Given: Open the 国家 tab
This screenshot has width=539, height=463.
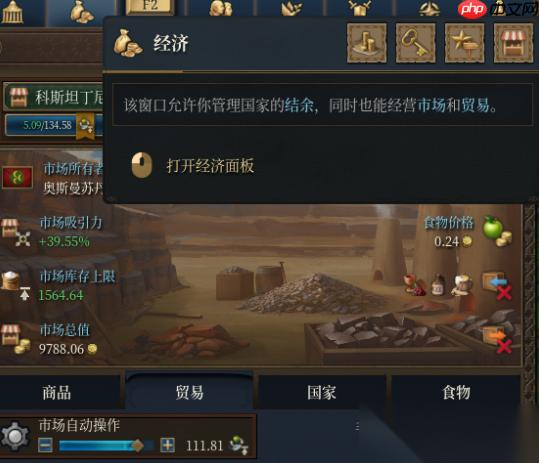Looking at the screenshot, I should (322, 392).
